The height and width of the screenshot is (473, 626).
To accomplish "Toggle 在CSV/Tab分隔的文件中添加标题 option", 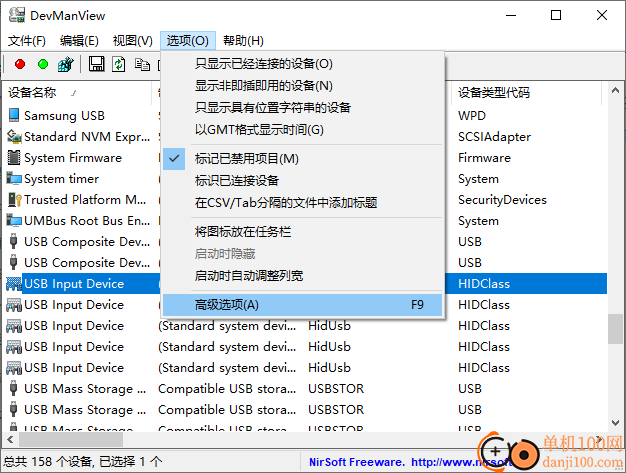I will pyautogui.click(x=303, y=202).
